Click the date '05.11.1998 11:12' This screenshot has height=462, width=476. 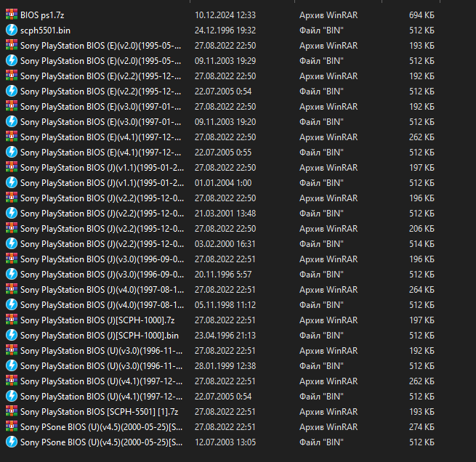click(x=225, y=305)
